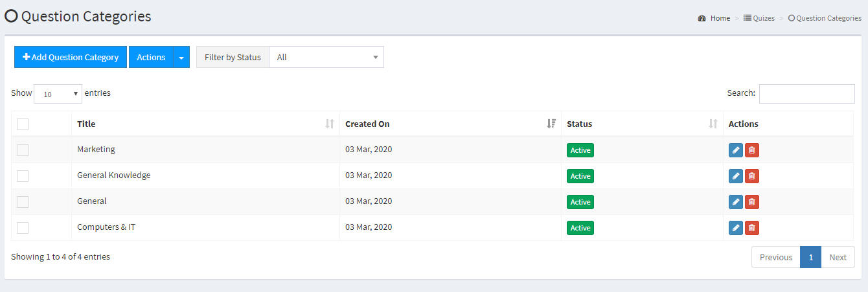Sort the table by Title column
This screenshot has width=868, height=292.
click(205, 124)
